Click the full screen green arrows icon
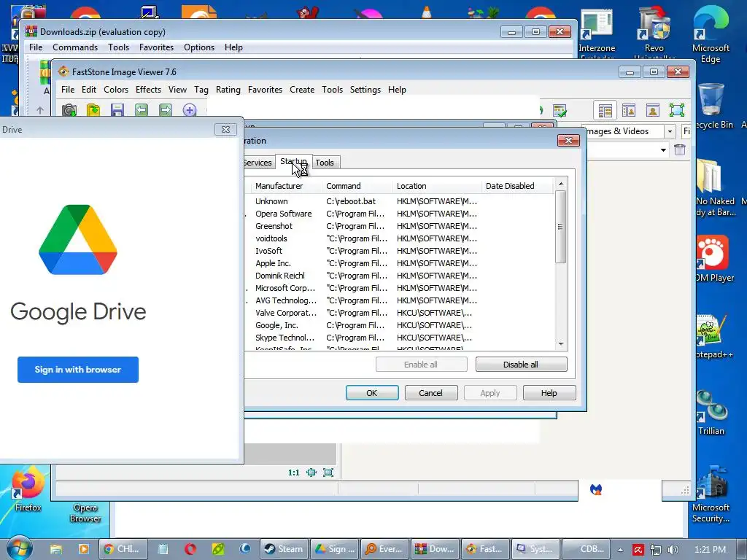Viewport: 747px width, 560px height. (x=676, y=111)
